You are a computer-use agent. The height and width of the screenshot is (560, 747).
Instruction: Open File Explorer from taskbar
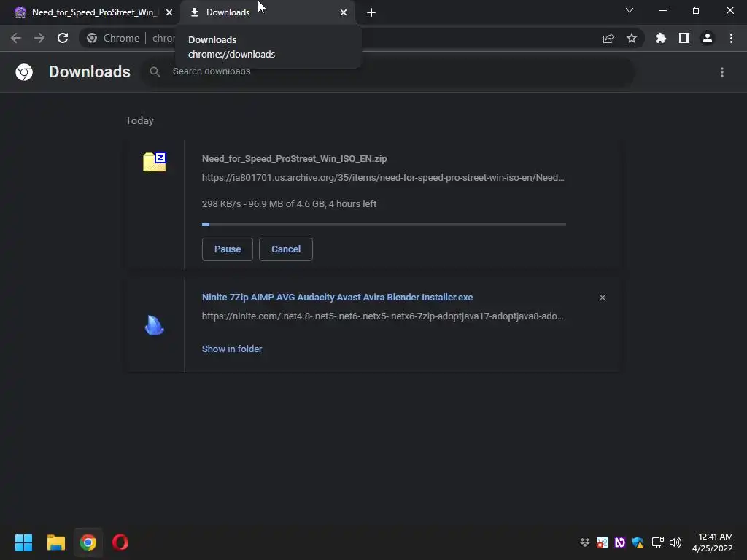tap(55, 542)
